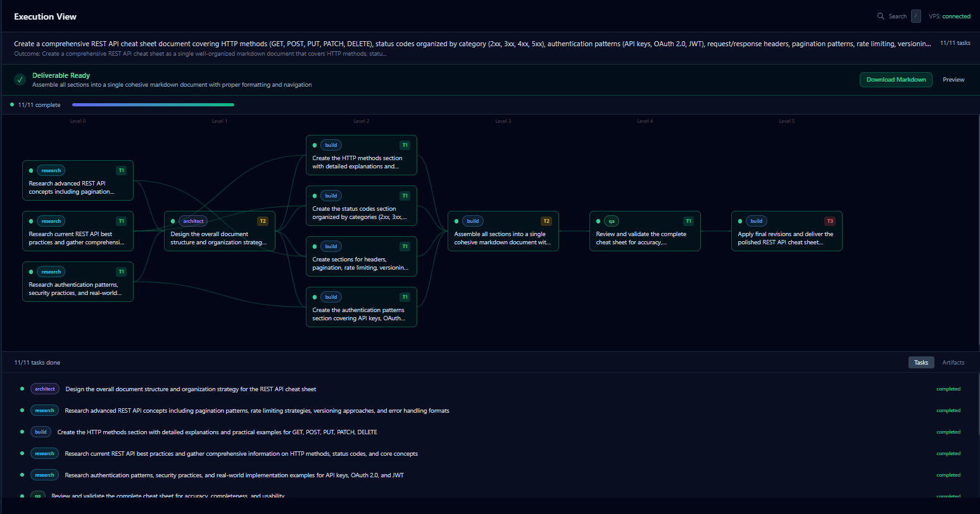Click the Level 3 column header
This screenshot has height=514, width=980.
(503, 121)
